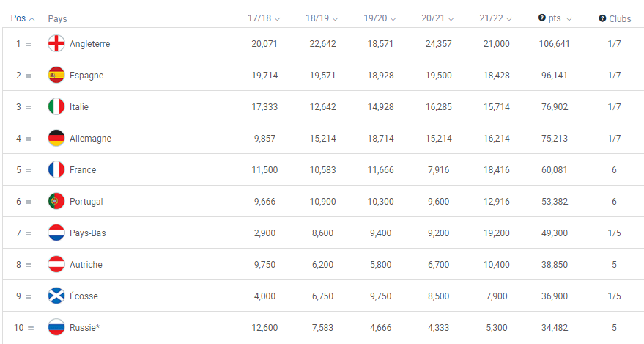Click the Spain flag icon
The width and height of the screenshot is (644, 344).
56,76
